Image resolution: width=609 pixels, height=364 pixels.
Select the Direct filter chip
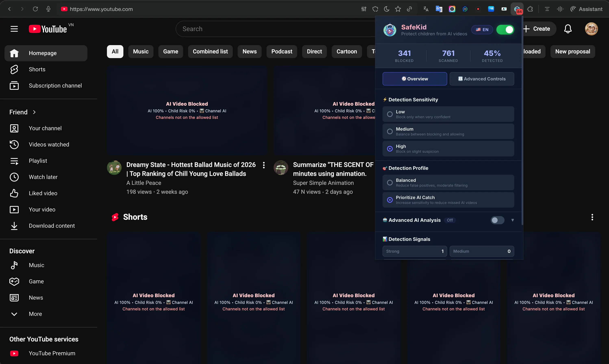[314, 52]
